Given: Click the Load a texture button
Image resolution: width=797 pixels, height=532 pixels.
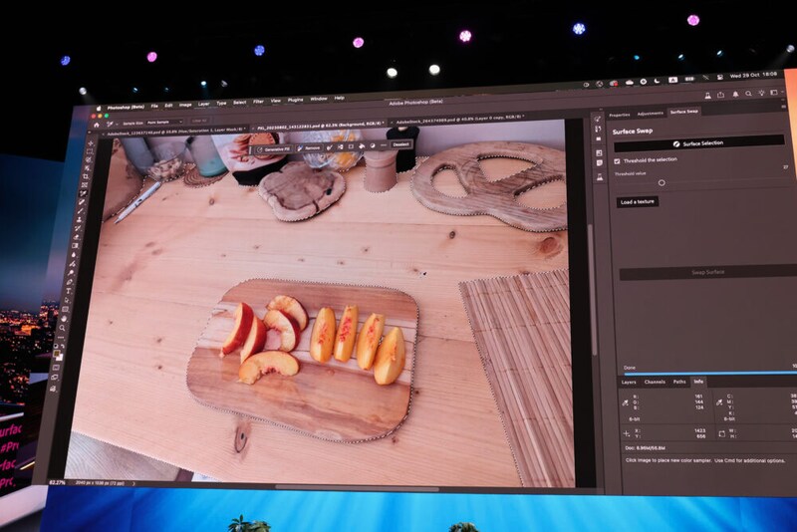Looking at the screenshot, I should (x=638, y=202).
